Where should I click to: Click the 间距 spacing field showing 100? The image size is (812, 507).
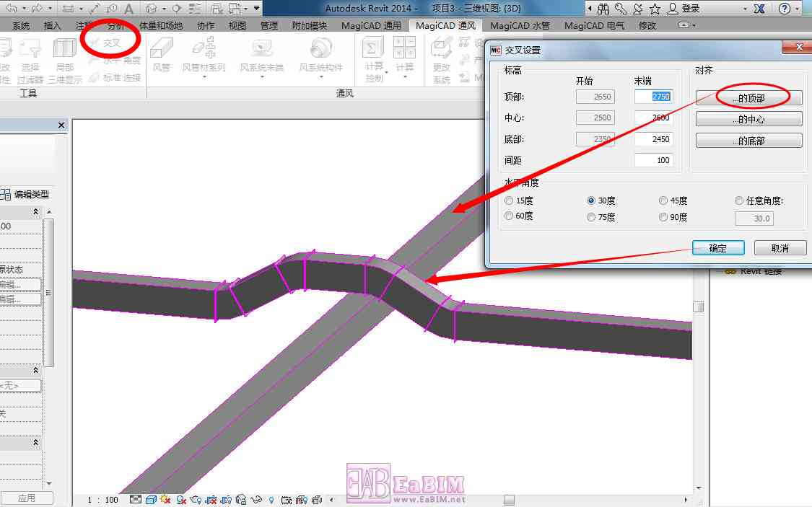[x=653, y=160]
